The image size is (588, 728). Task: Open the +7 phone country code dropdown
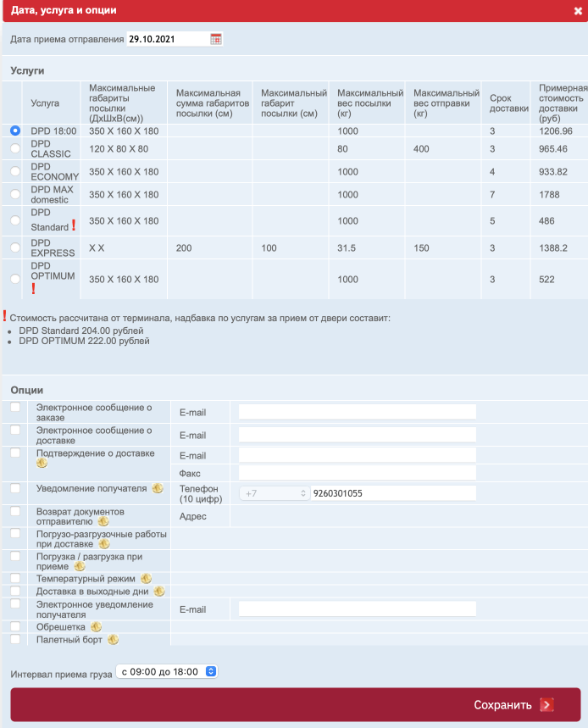(274, 493)
